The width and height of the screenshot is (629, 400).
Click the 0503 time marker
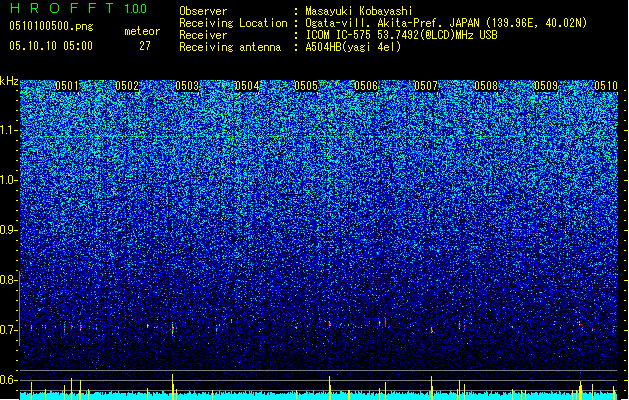click(187, 86)
